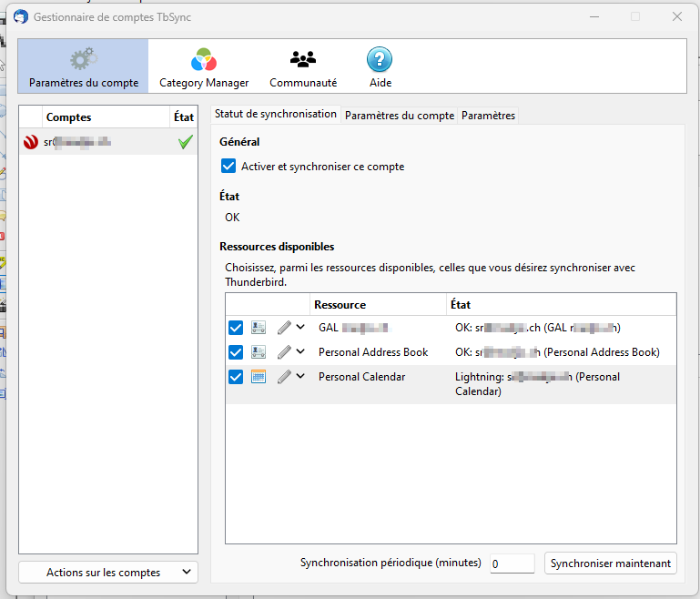
Task: Open the Category Manager
Action: (x=204, y=66)
